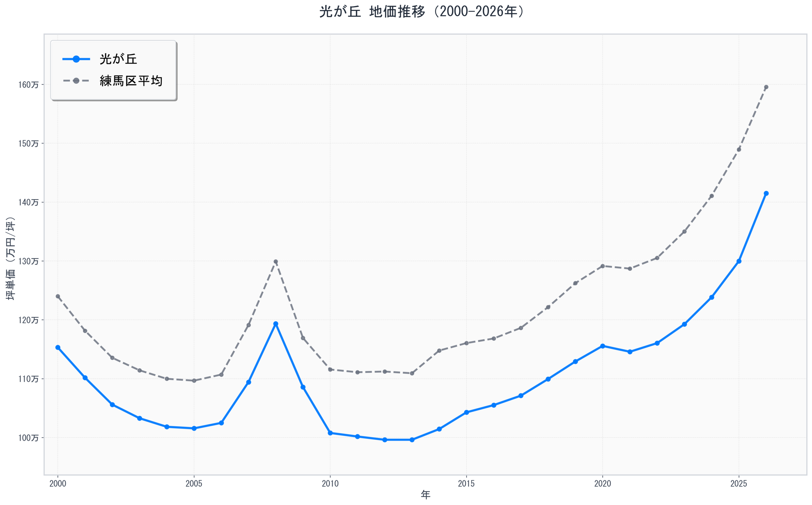Click the 練馬区平均 gray dashed legend marker
Viewport: 812px width, 505px height.
click(76, 81)
